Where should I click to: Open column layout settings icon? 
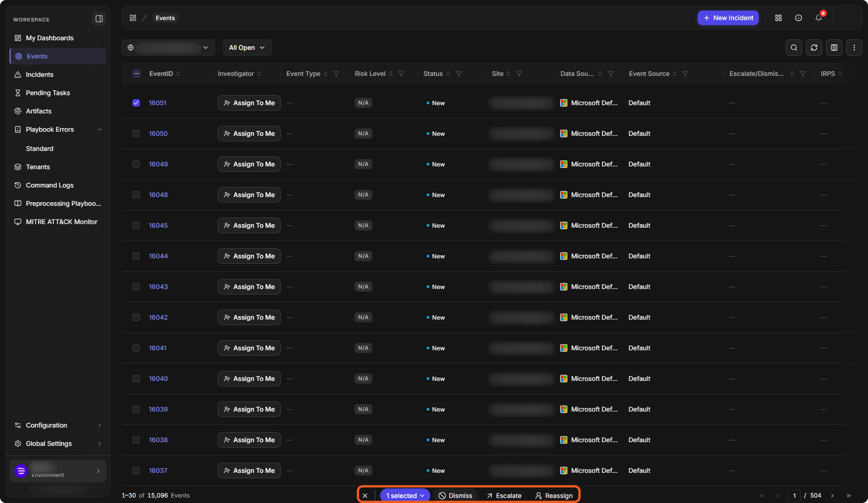[x=834, y=48]
